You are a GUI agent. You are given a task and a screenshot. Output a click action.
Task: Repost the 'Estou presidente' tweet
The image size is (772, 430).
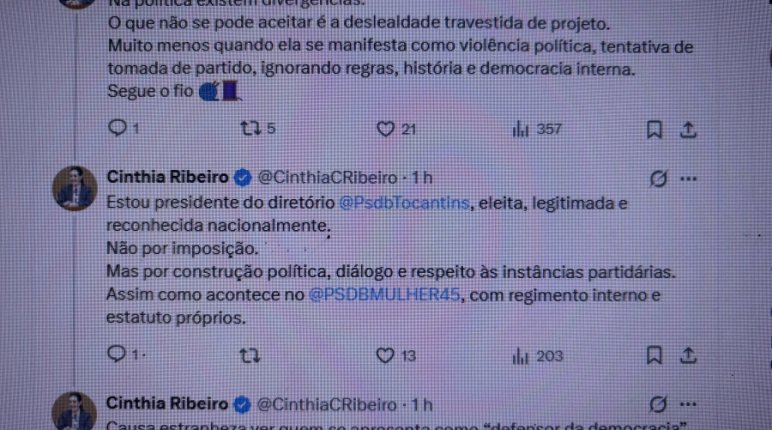[x=250, y=355]
